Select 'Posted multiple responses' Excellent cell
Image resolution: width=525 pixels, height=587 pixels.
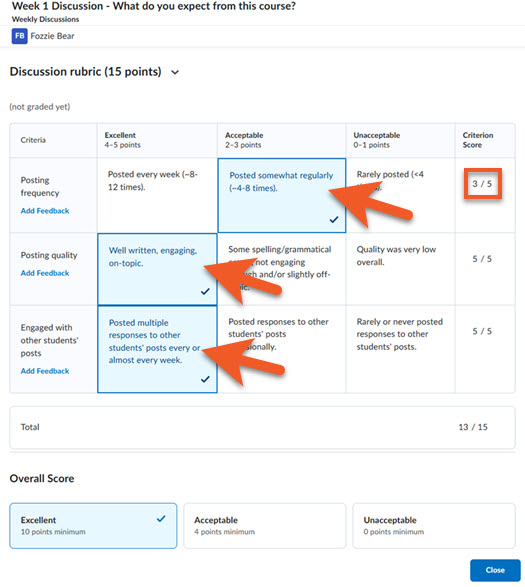(157, 349)
